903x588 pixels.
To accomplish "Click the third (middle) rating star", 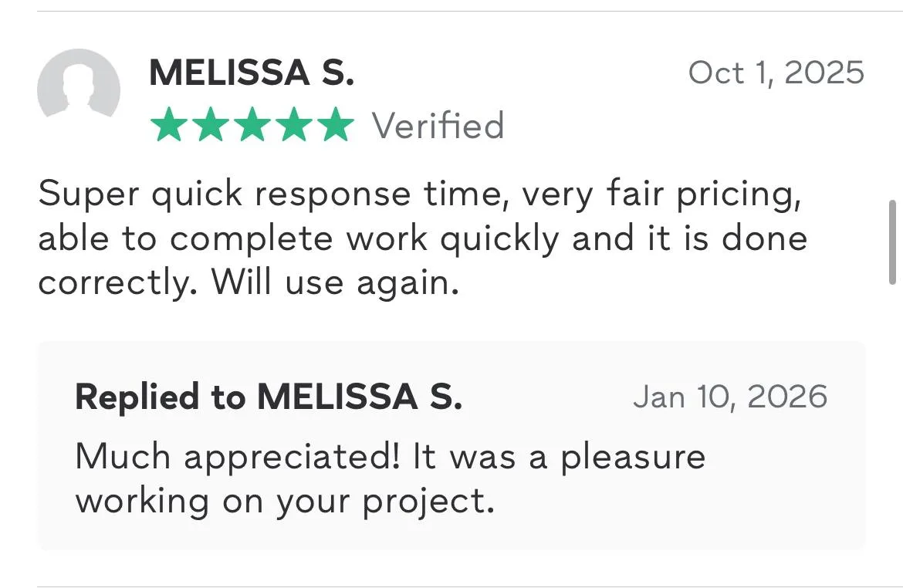I will [x=252, y=126].
